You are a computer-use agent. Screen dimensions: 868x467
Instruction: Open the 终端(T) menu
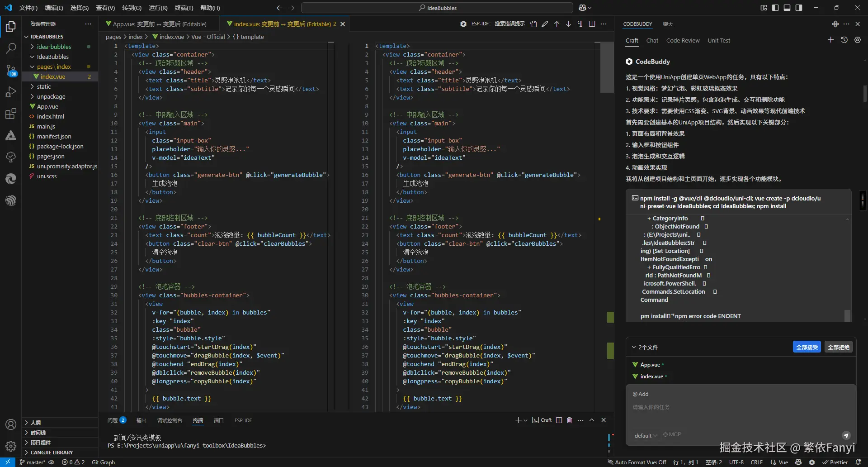[184, 8]
